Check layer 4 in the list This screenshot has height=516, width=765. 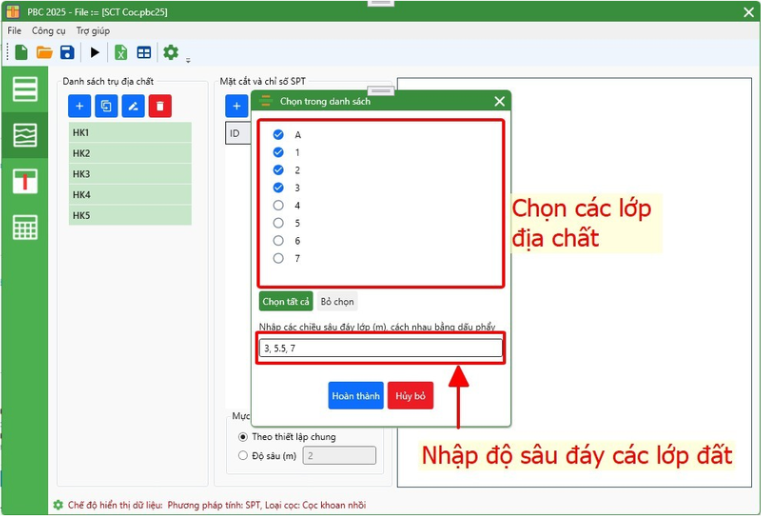point(279,205)
